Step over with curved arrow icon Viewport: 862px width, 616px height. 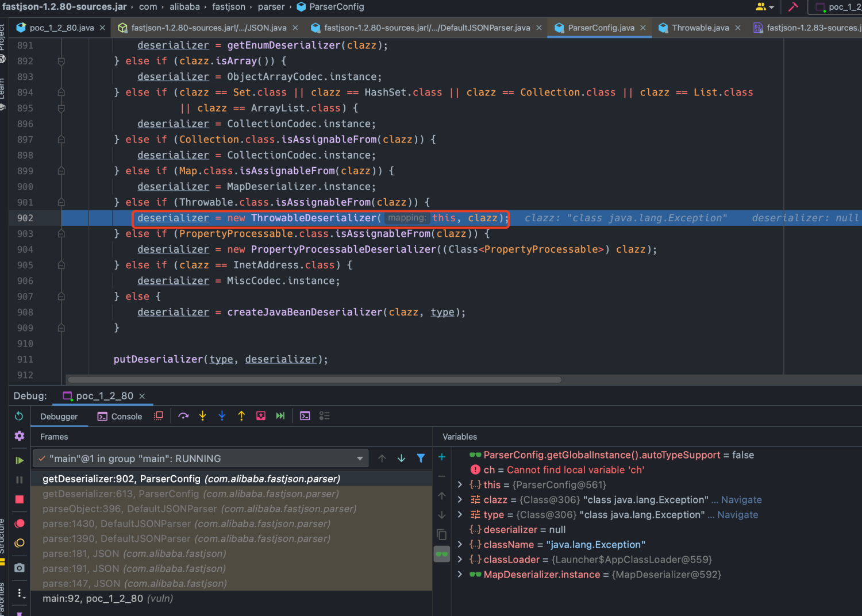click(183, 416)
